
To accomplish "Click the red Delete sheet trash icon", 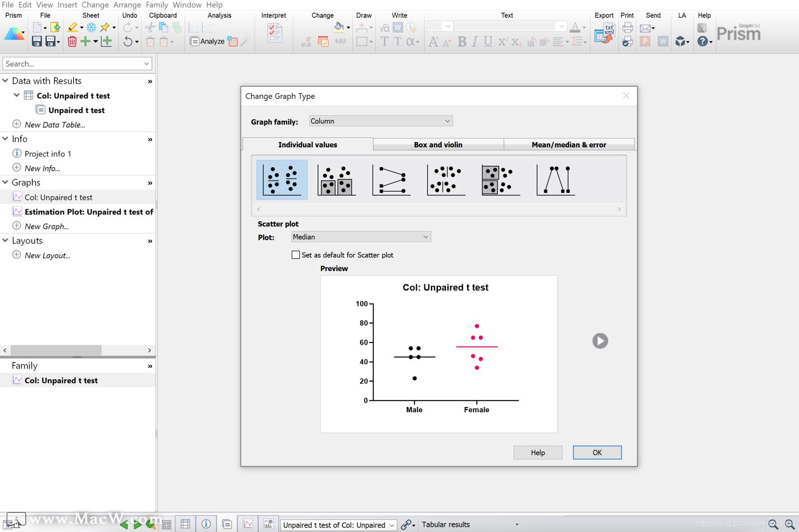I will [72, 41].
